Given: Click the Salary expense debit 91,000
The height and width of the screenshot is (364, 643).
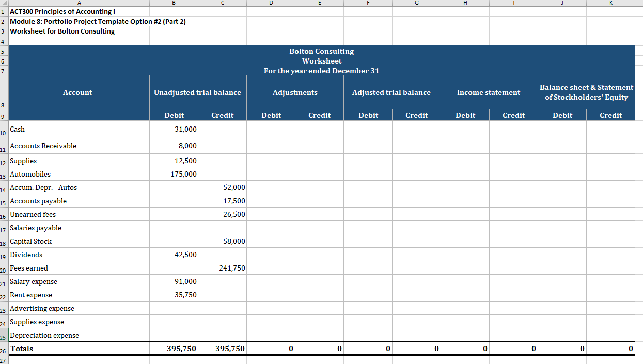Looking at the screenshot, I should pyautogui.click(x=174, y=281).
